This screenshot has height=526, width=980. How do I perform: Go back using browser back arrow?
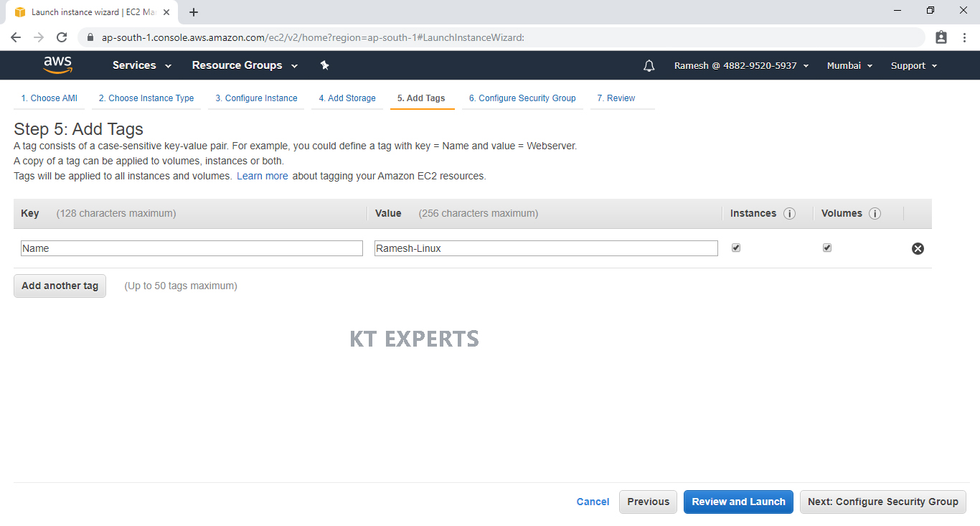point(16,37)
